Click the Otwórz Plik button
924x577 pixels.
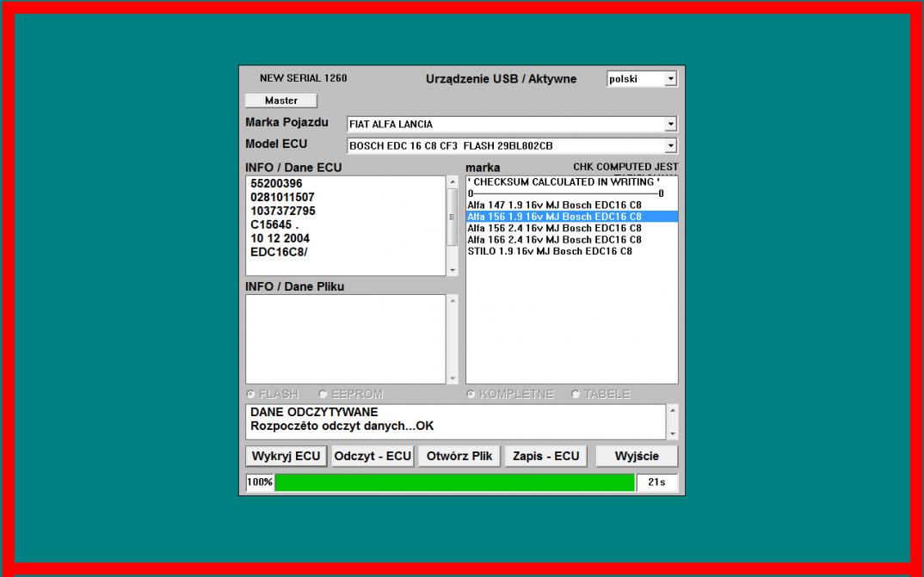pyautogui.click(x=459, y=457)
